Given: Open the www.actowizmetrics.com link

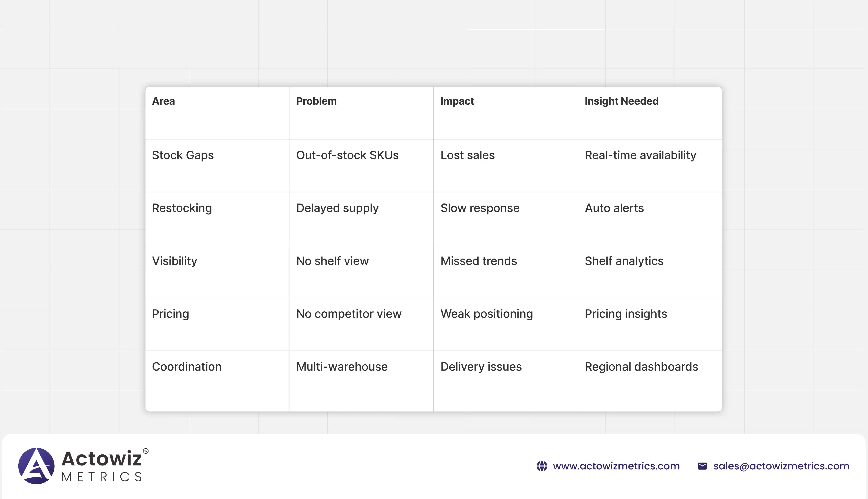Looking at the screenshot, I should pyautogui.click(x=616, y=466).
